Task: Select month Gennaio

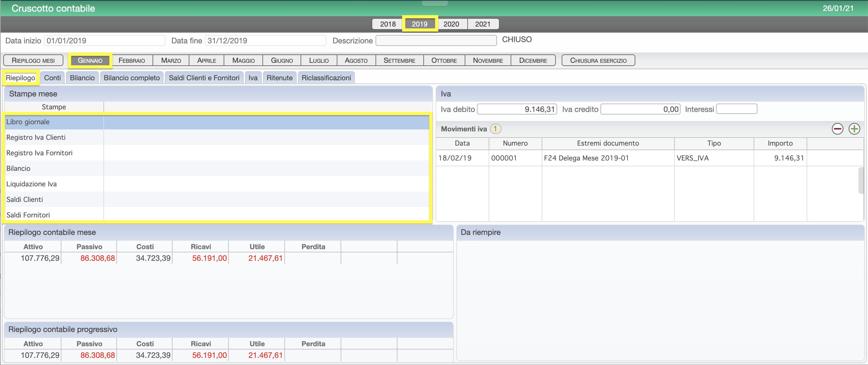Action: point(90,61)
